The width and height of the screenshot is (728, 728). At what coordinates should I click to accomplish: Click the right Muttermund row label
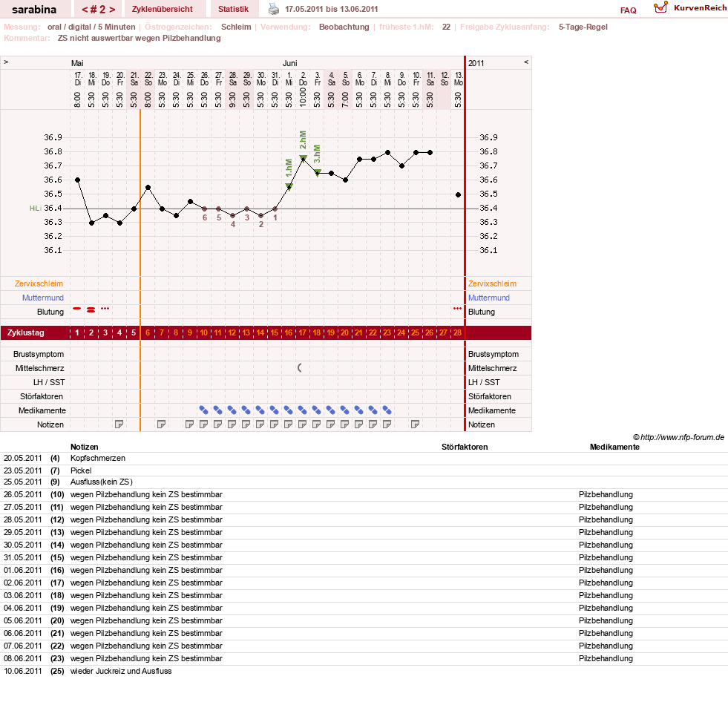coord(489,298)
